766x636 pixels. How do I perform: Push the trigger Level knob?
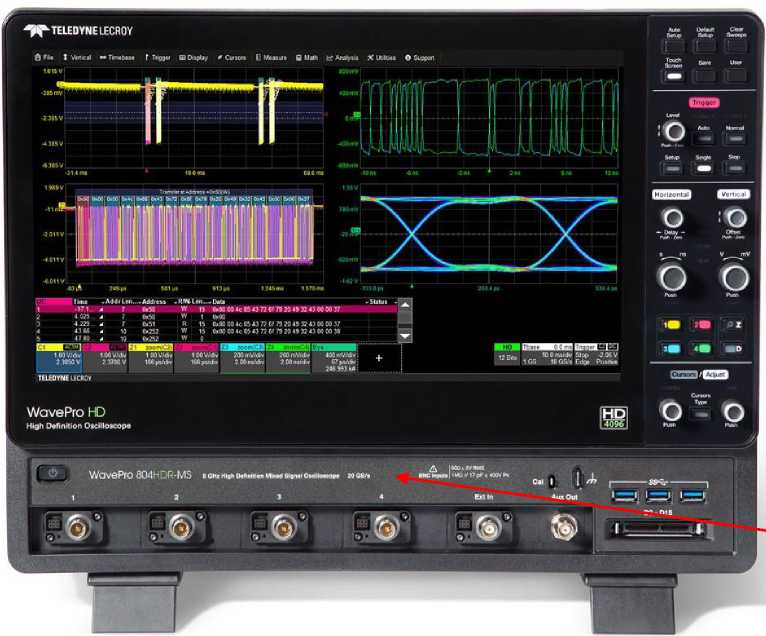[x=673, y=129]
